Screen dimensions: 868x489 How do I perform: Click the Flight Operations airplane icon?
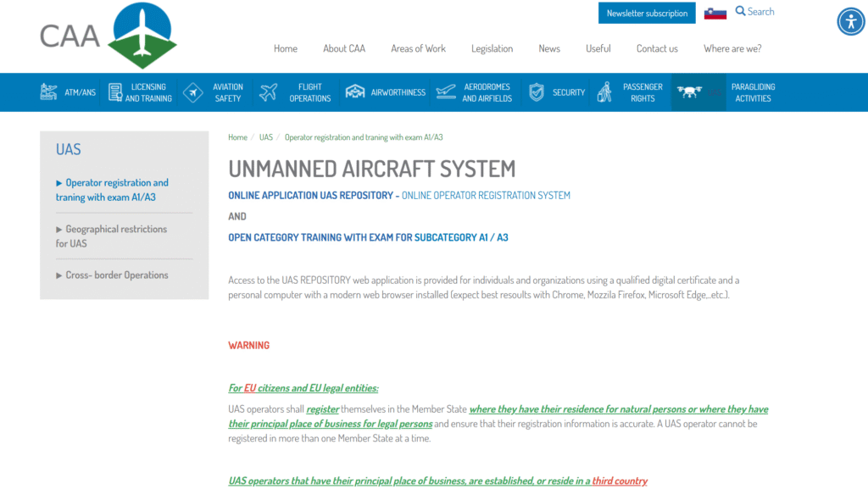pyautogui.click(x=269, y=92)
